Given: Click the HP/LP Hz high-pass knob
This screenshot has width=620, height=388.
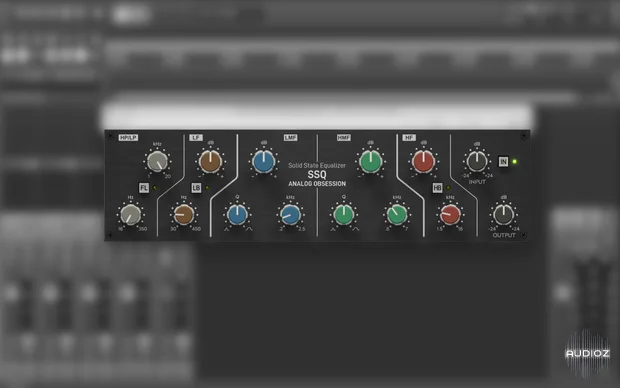Looking at the screenshot, I should [130, 215].
